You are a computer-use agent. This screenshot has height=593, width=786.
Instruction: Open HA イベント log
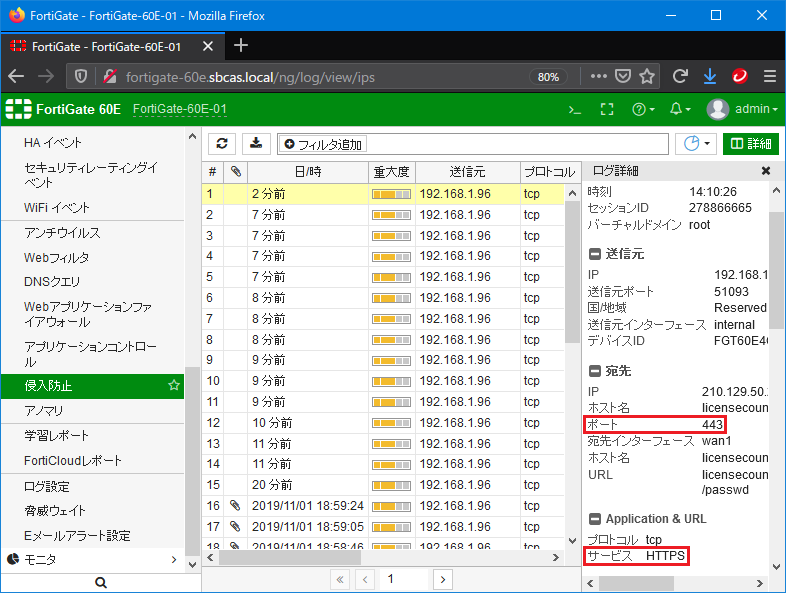click(53, 143)
